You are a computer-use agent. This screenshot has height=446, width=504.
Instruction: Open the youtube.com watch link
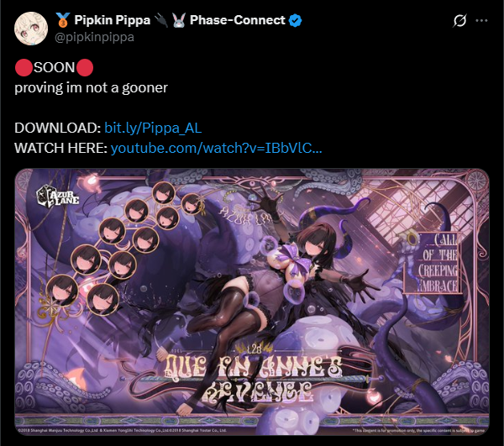coord(216,148)
